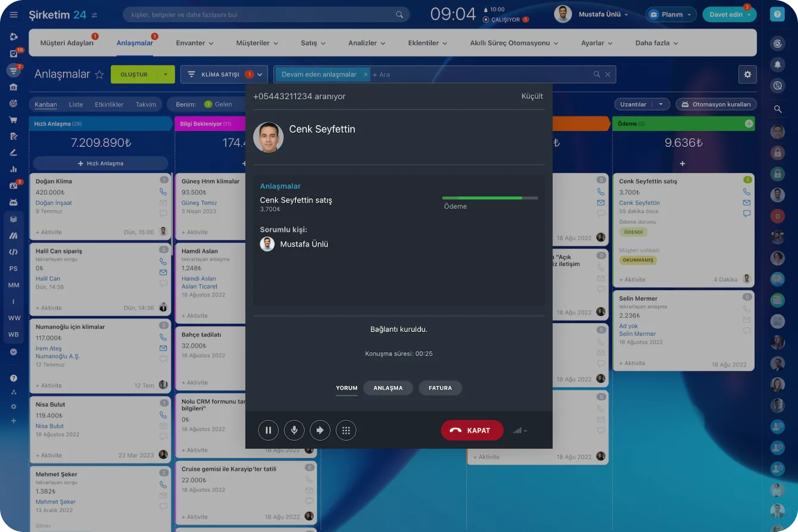
Task: Expand the Uzantılar dropdown
Action: click(x=660, y=104)
